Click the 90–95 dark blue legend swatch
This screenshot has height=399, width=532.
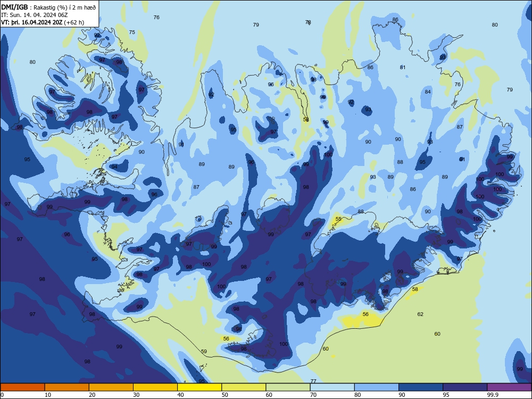click(421, 387)
